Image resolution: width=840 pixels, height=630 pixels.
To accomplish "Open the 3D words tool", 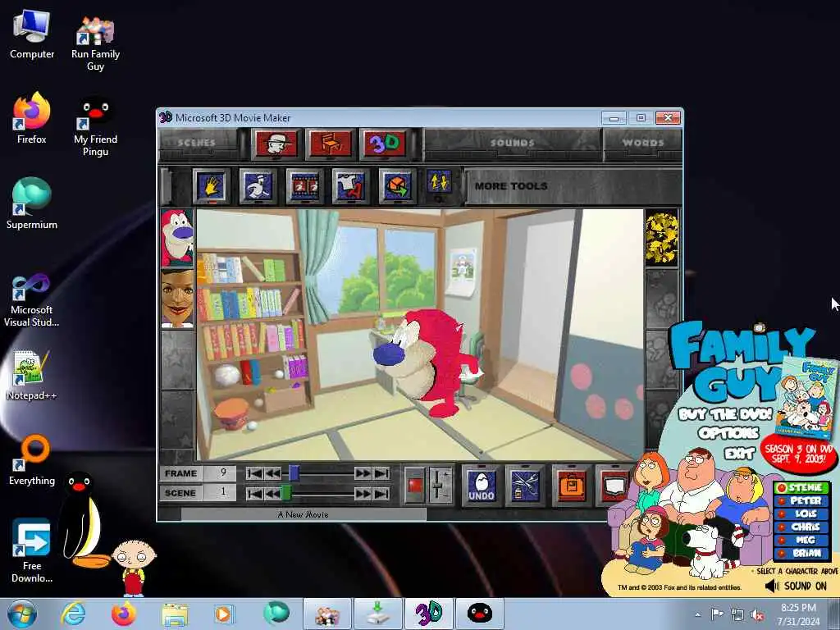I will pyautogui.click(x=385, y=144).
